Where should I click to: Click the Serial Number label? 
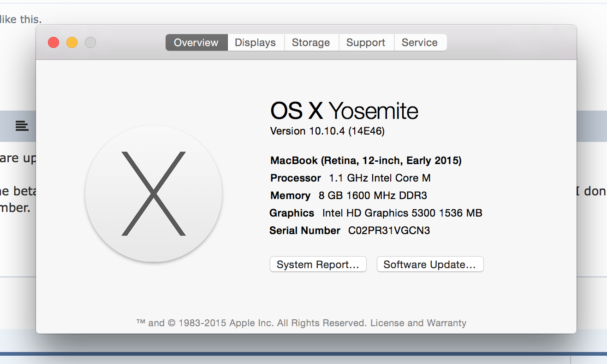point(305,230)
